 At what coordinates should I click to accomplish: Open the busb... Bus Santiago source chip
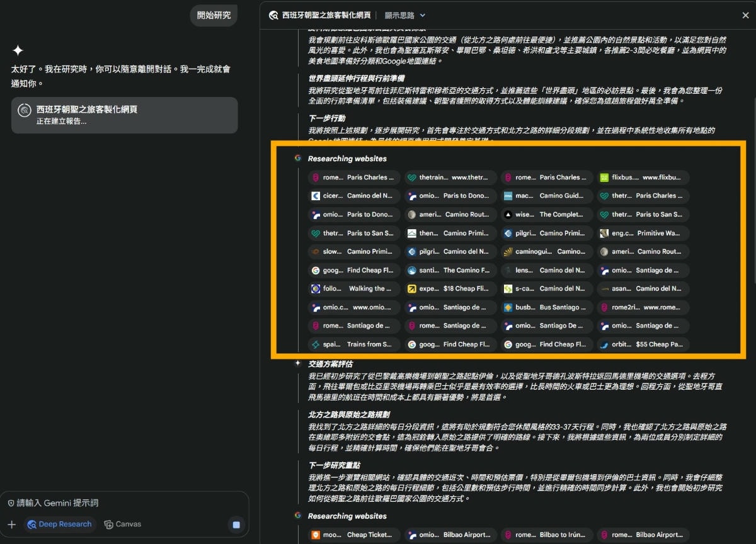coord(547,307)
